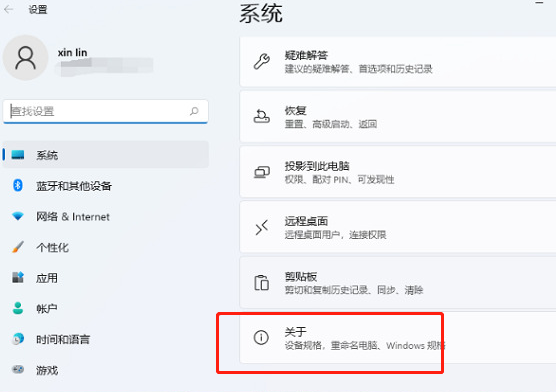The width and height of the screenshot is (556, 392).
Task: Open 应用 settings category
Action: pos(106,278)
